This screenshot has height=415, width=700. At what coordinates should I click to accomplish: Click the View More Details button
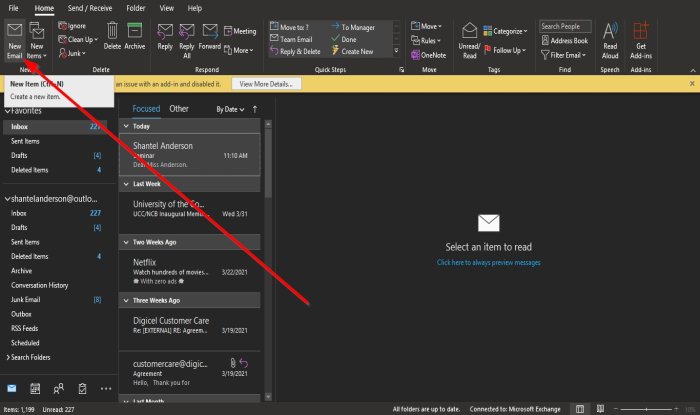click(266, 84)
